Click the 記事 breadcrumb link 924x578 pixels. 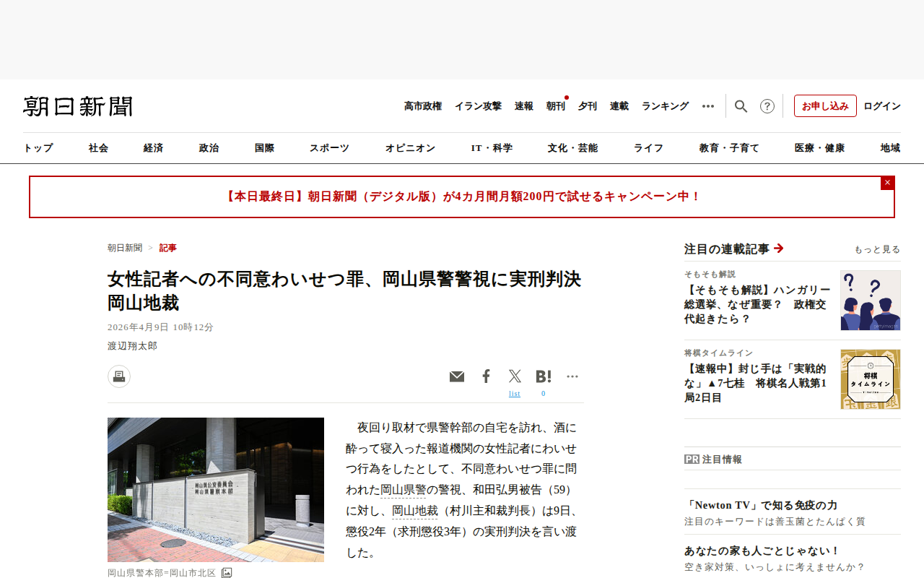[x=168, y=248]
